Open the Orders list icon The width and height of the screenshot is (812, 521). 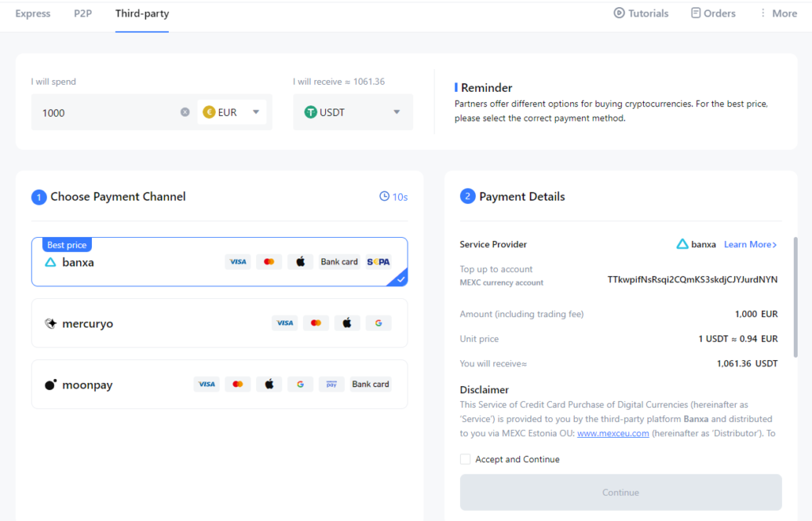coord(695,13)
